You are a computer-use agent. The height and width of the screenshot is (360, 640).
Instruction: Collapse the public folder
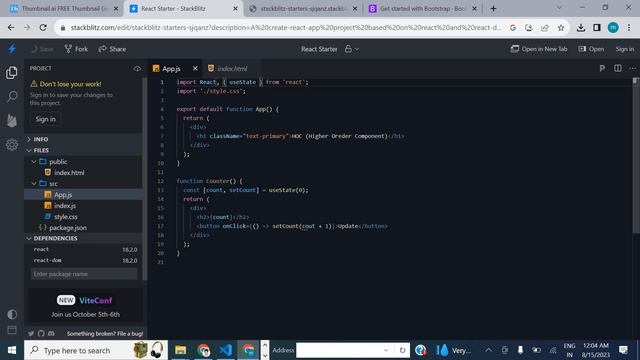(x=83, y=162)
